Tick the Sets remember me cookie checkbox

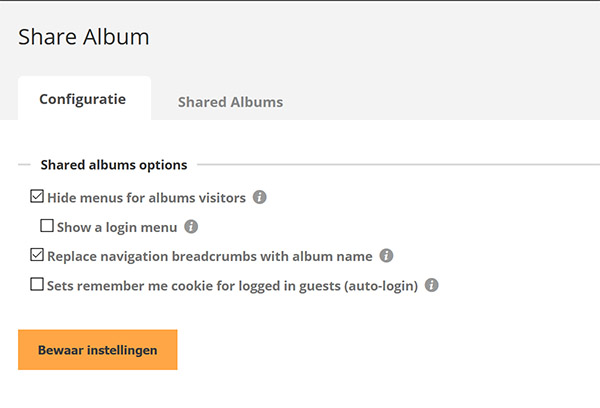point(37,284)
